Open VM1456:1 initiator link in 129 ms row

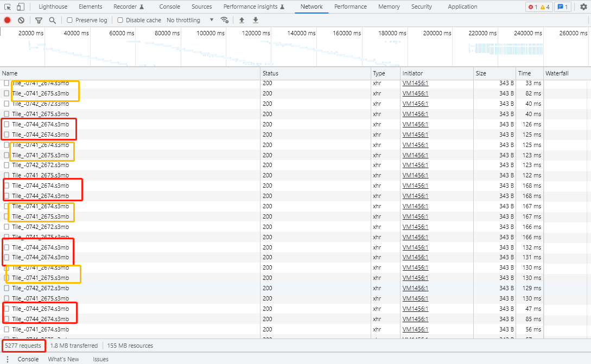(415, 288)
